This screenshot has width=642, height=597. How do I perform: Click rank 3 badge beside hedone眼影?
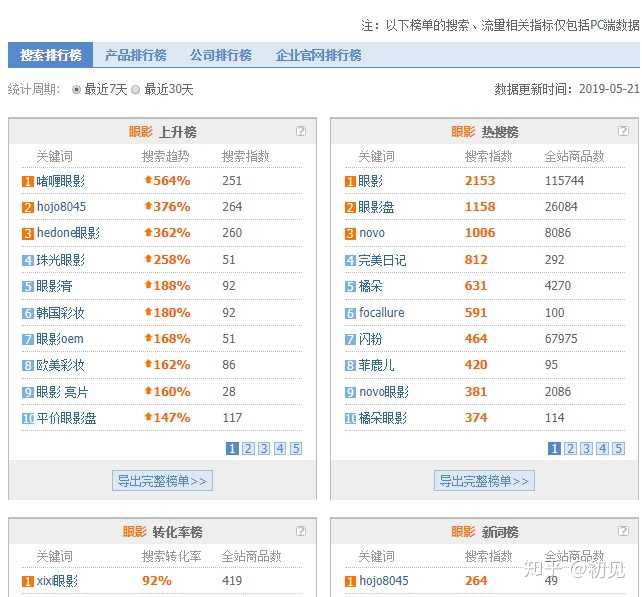click(27, 234)
